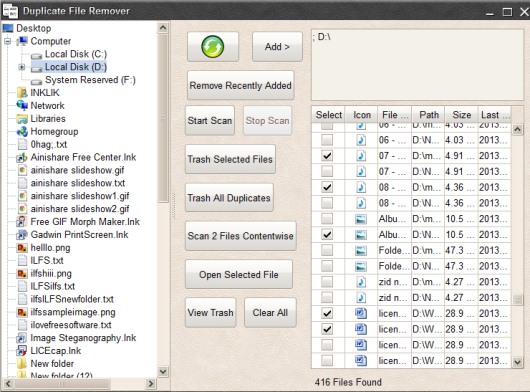Screen dimensions: 530x392
Task: Uncheck the checked Albu file row
Action: 327,235
